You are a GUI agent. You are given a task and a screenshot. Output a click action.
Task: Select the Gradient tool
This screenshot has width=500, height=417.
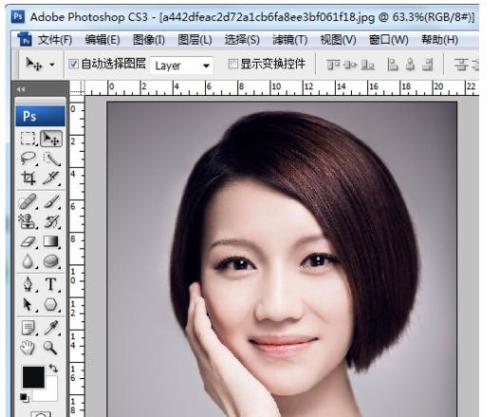51,241
